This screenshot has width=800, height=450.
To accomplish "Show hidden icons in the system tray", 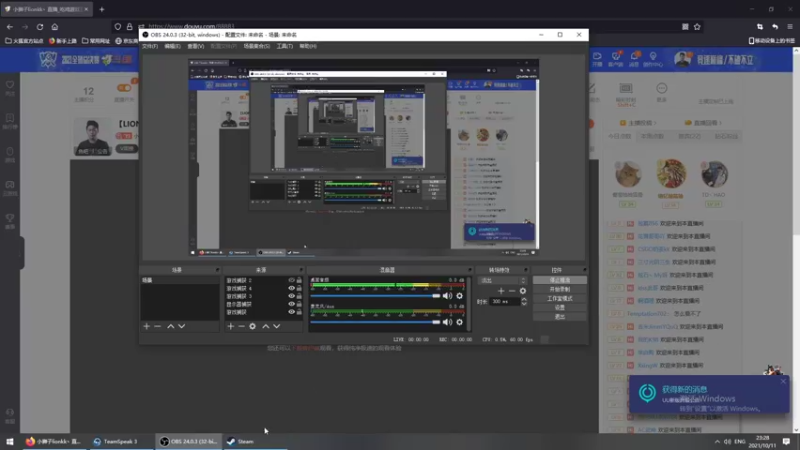I will tap(717, 441).
